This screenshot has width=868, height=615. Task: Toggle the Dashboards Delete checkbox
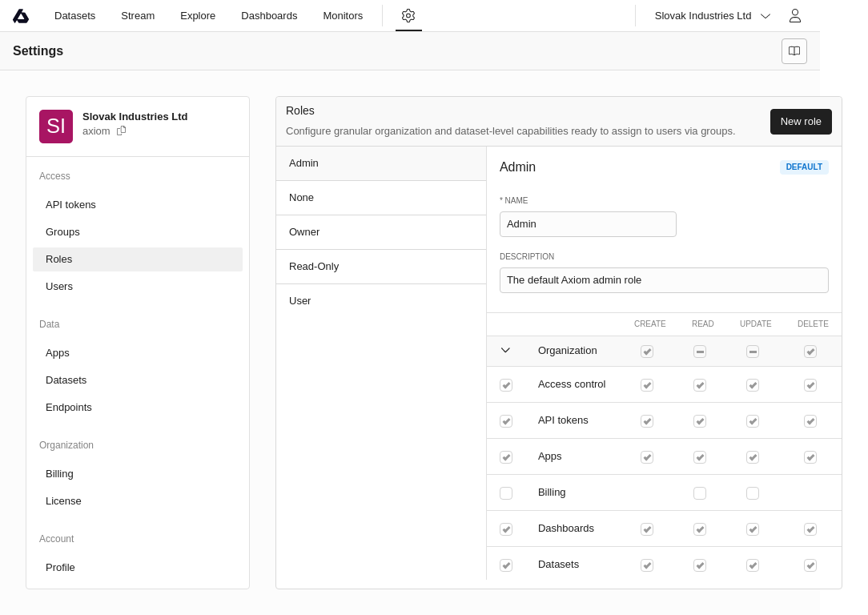(x=810, y=529)
